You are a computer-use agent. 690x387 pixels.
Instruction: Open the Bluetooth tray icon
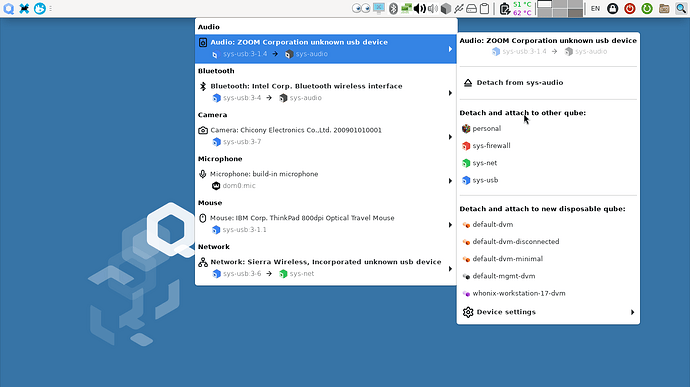pyautogui.click(x=393, y=8)
